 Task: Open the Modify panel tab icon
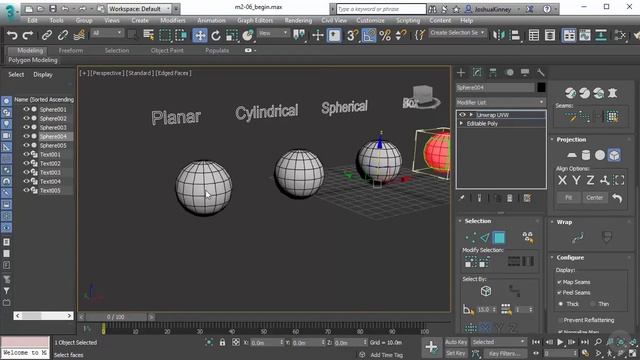[x=477, y=73]
